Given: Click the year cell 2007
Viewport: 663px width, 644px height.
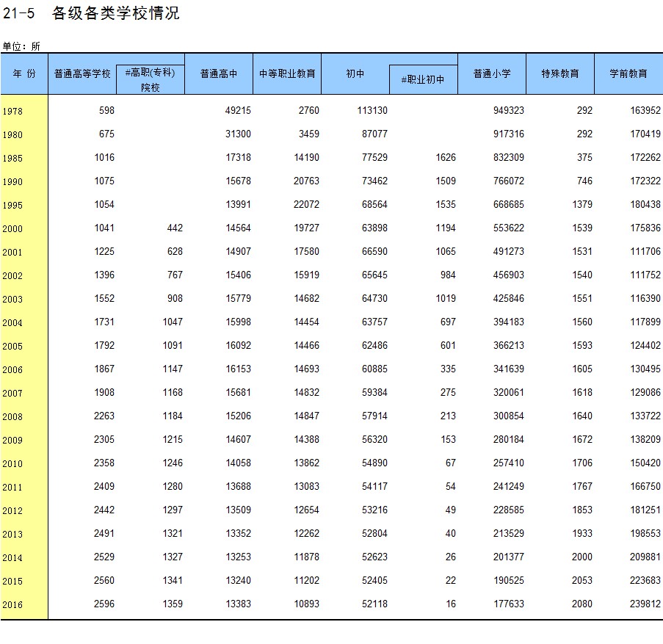Looking at the screenshot, I should point(12,394).
